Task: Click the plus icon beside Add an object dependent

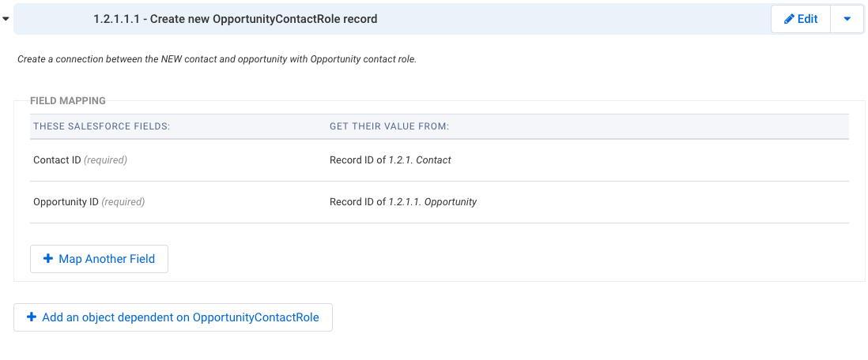Action: click(32, 317)
